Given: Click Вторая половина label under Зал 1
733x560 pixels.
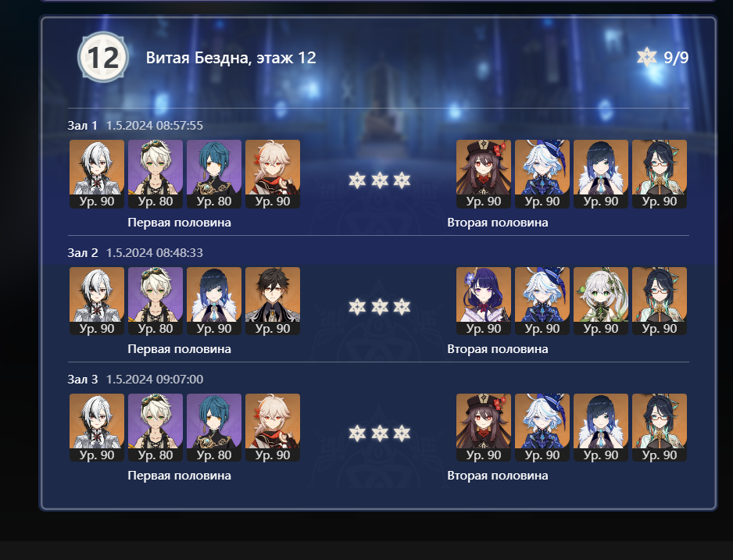Looking at the screenshot, I should (497, 223).
